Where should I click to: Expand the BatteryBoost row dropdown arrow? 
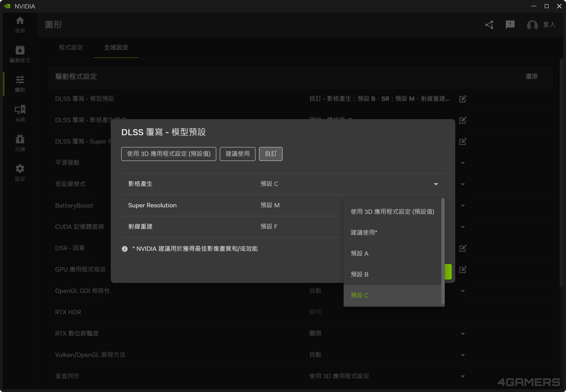tap(463, 206)
